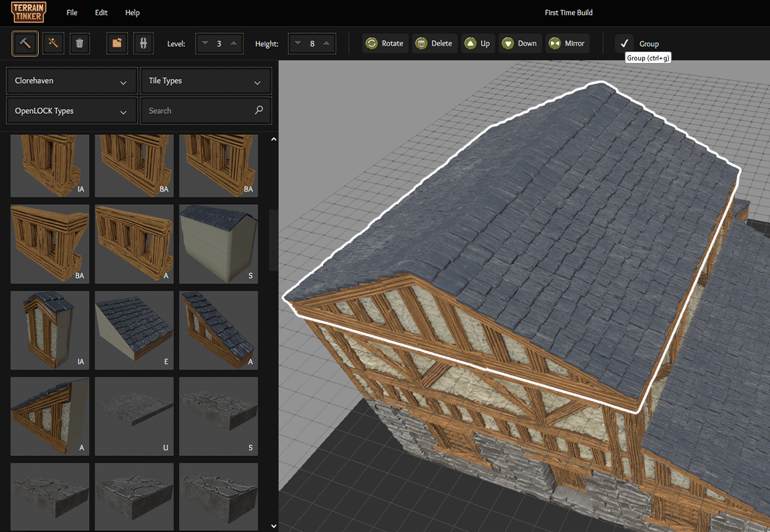Open the OpenLOCK Types dropdown
770x532 pixels.
point(71,111)
